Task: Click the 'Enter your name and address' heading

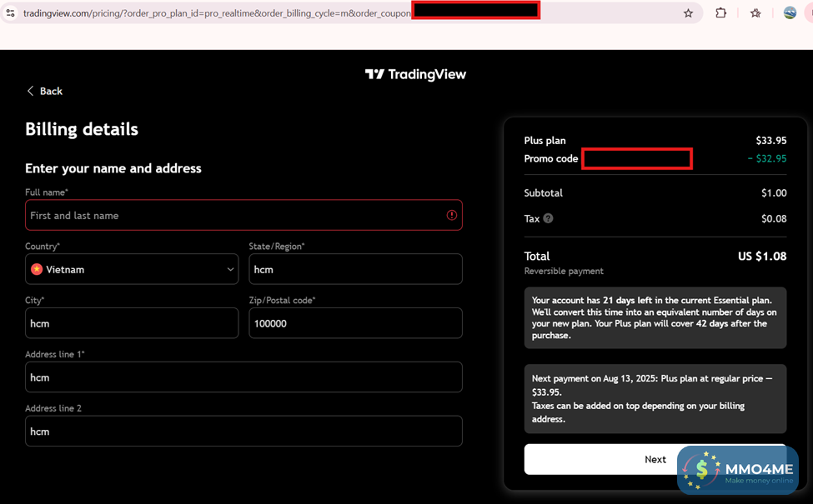Action: [113, 168]
